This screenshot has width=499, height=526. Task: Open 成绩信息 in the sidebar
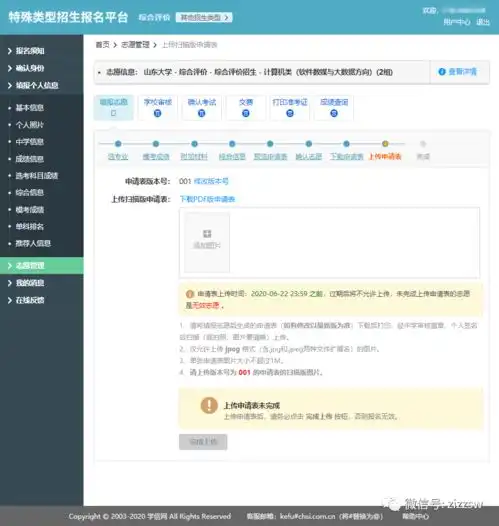[x=30, y=159]
